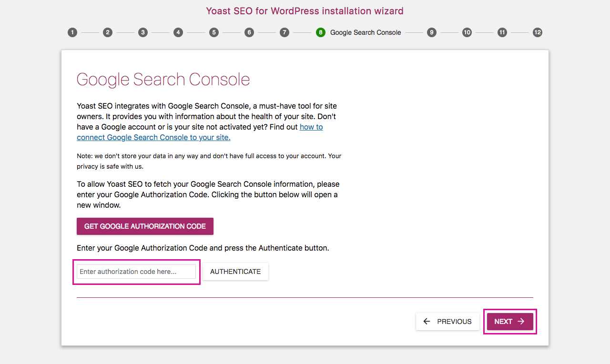Go to wizard step 2
Image resolution: width=610 pixels, height=364 pixels.
(x=108, y=32)
